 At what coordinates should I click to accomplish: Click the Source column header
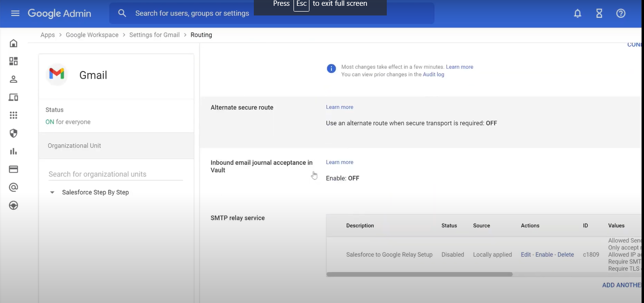[482, 226]
